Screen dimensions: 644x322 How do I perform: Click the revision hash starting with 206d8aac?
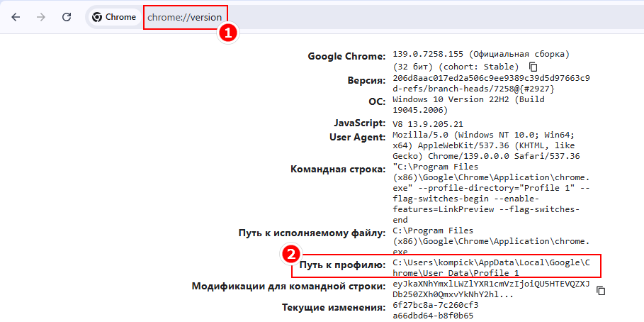[491, 84]
